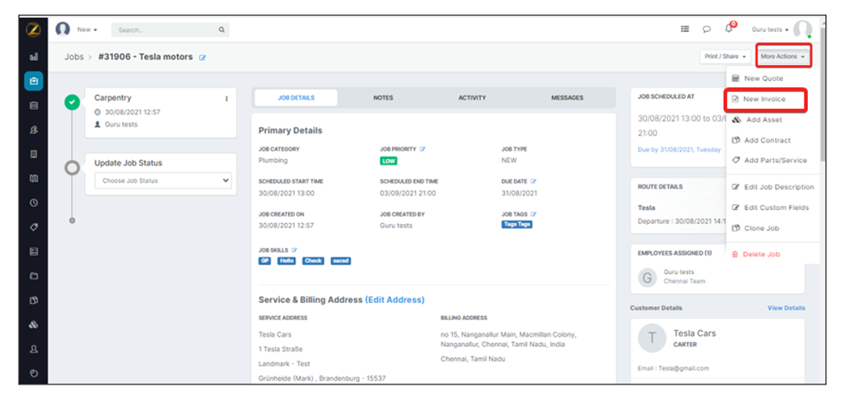The height and width of the screenshot is (420, 868).
Task: Click the edit icon beside Job Priority
Action: tap(422, 149)
